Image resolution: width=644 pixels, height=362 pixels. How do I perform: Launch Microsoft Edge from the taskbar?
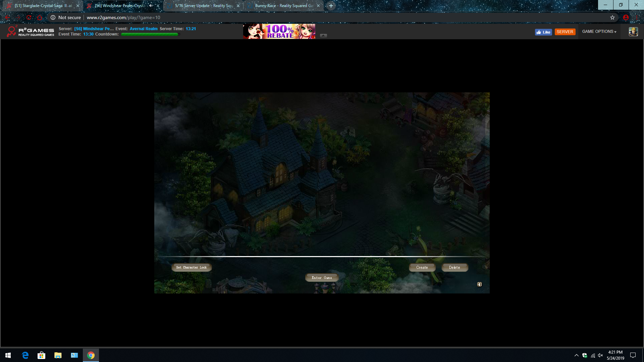[x=25, y=355]
